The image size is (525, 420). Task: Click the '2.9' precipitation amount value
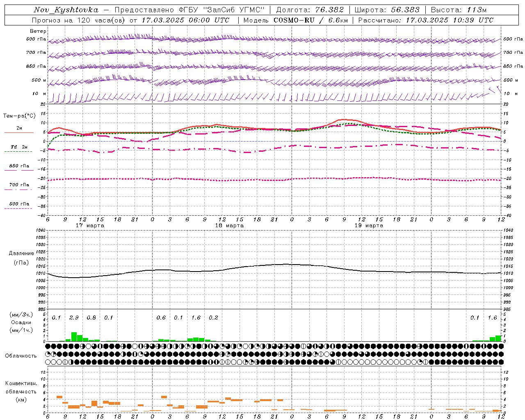(74, 317)
